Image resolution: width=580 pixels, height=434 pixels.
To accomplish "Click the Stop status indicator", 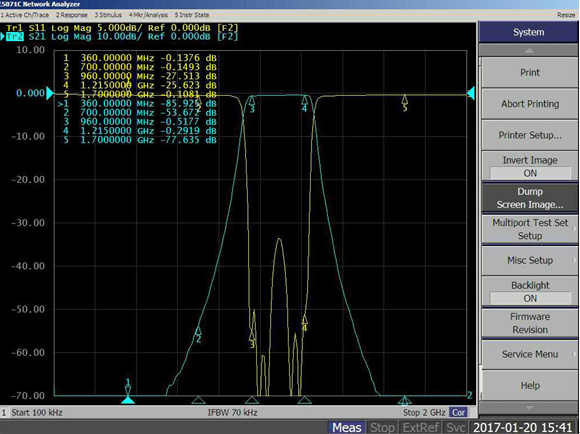I will point(382,427).
